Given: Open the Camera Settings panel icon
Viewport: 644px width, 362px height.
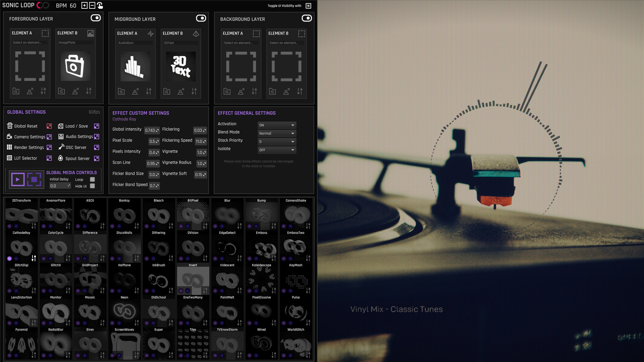Looking at the screenshot, I should click(9, 137).
